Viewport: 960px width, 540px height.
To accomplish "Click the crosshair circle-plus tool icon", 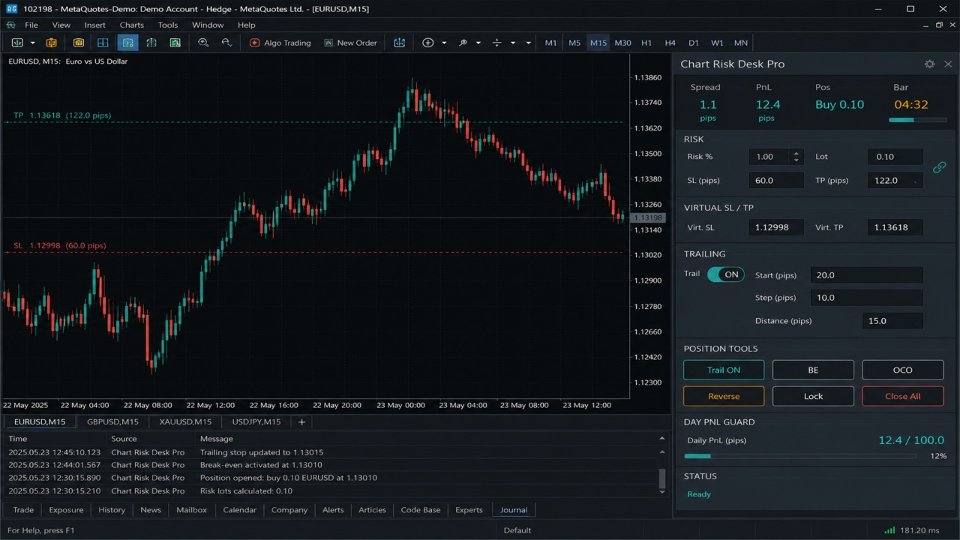I will coord(428,43).
